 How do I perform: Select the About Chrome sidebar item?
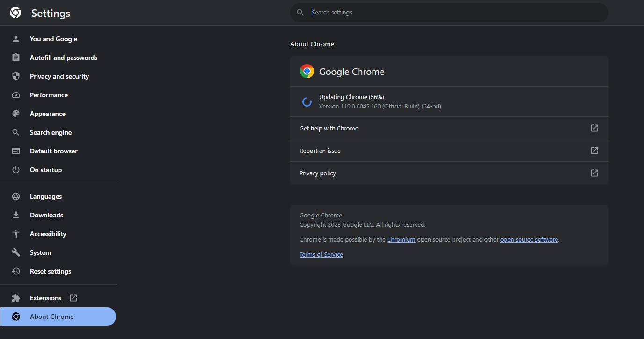coord(58,317)
